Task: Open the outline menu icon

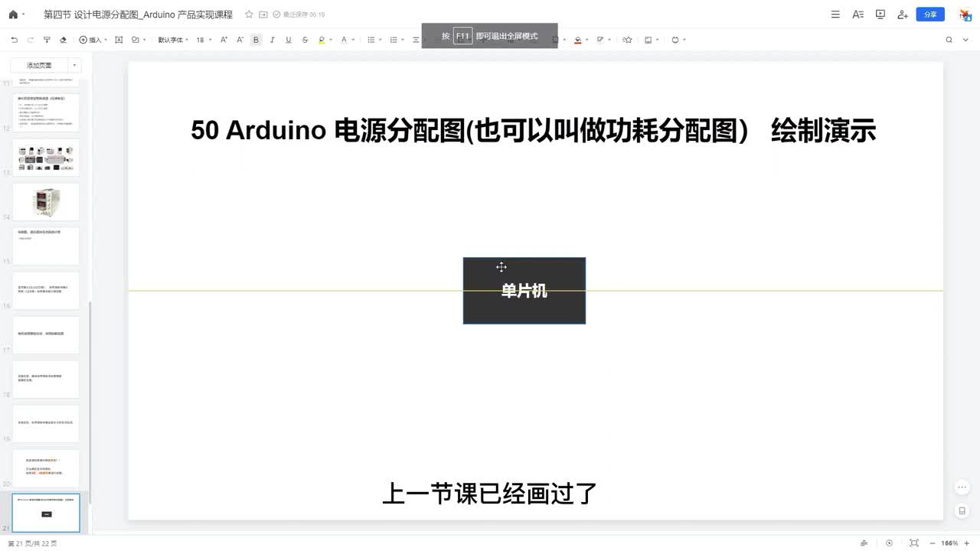Action: point(835,15)
